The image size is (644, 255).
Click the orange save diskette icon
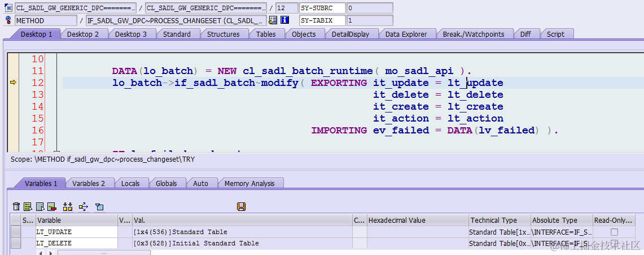point(242,206)
